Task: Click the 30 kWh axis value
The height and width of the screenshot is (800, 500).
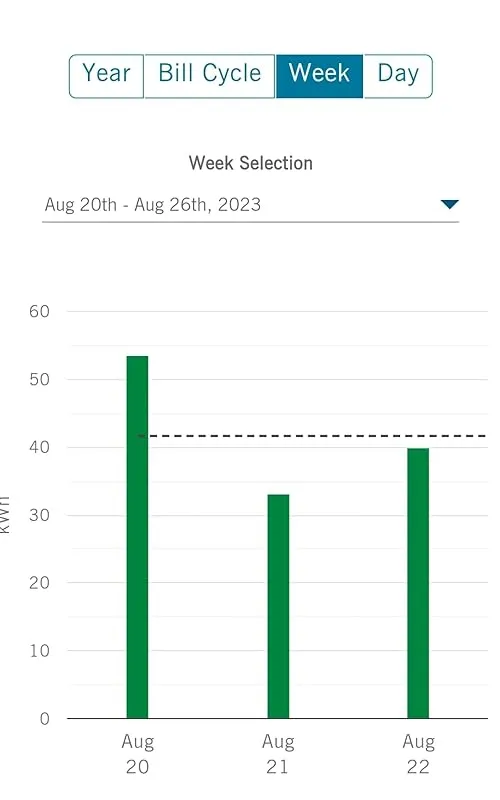Action: click(x=39, y=515)
